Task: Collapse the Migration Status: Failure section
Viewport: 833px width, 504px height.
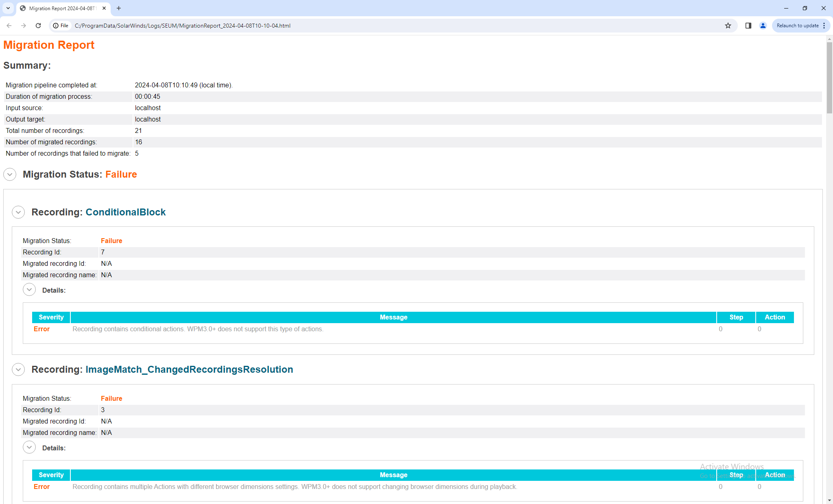Action: pos(9,174)
